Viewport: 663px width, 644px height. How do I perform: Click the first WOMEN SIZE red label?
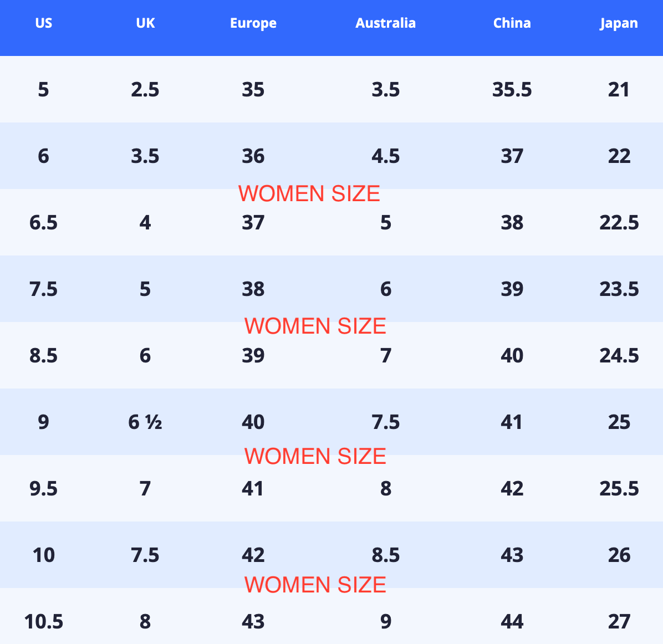tap(309, 193)
